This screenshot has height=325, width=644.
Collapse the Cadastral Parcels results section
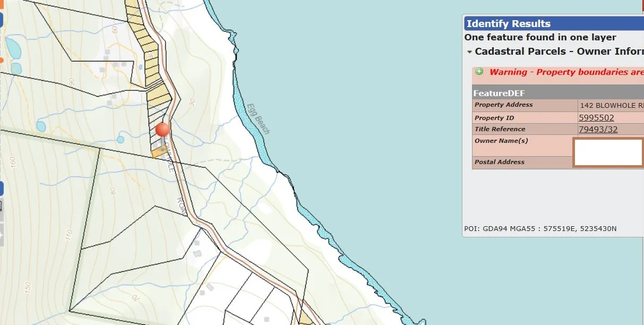click(x=469, y=52)
